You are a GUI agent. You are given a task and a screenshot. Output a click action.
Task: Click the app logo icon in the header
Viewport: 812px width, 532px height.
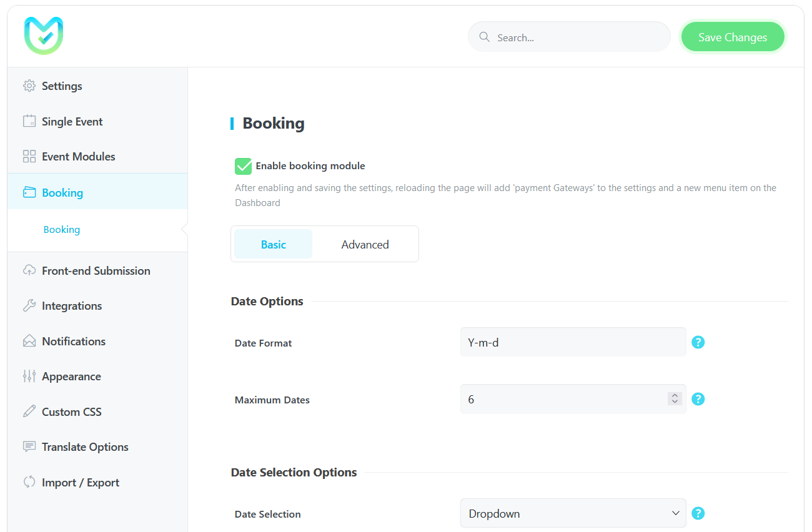[x=44, y=36]
